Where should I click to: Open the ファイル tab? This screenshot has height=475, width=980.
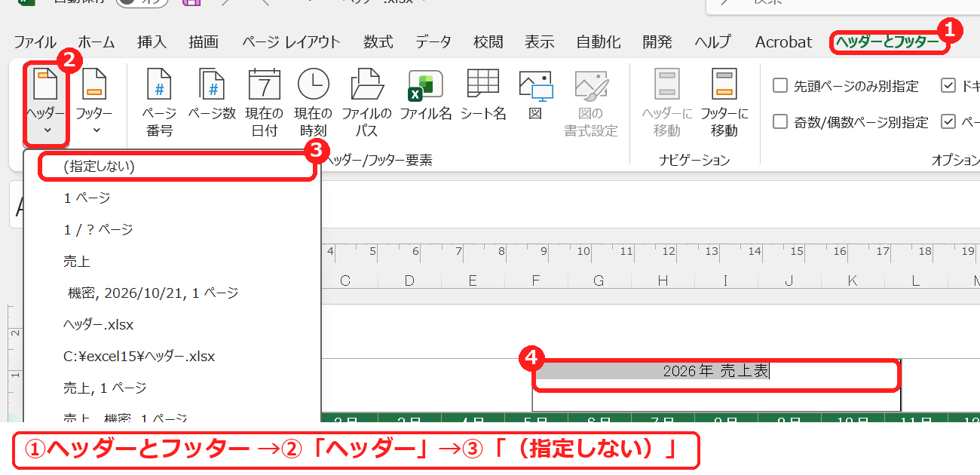35,42
